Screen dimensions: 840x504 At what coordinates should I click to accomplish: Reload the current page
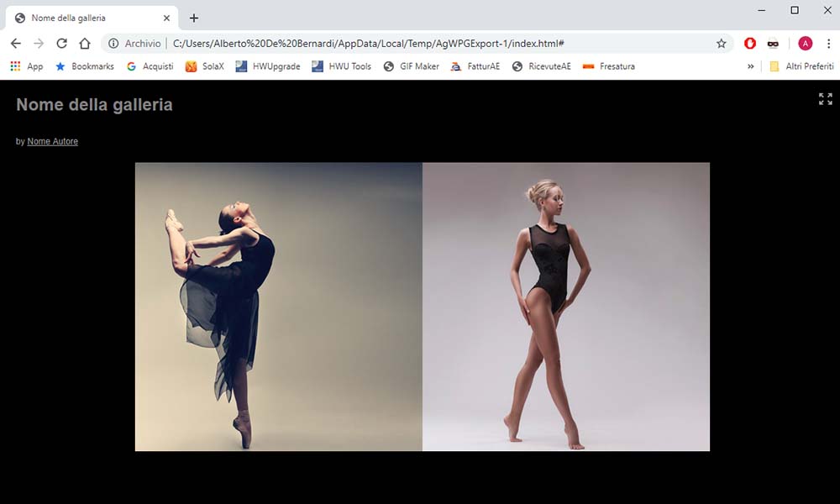click(61, 44)
